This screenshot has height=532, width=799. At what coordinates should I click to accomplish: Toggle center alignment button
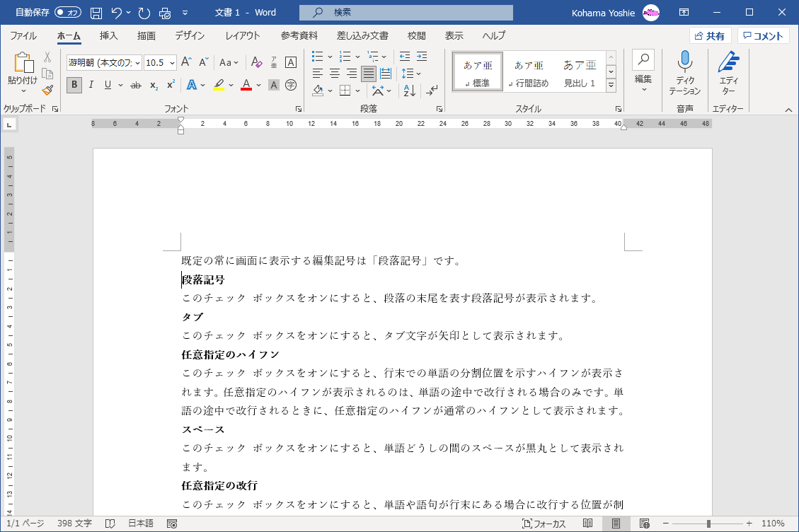coord(335,74)
